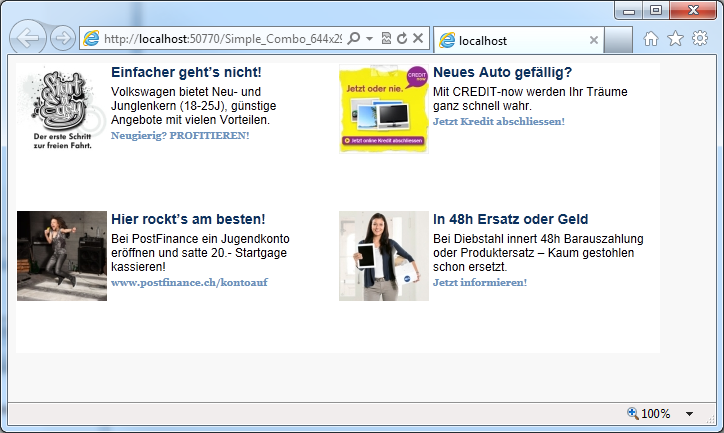Screen dimensions: 724x433
Task: Open the zoom level dropdown arrow
Action: coord(689,414)
